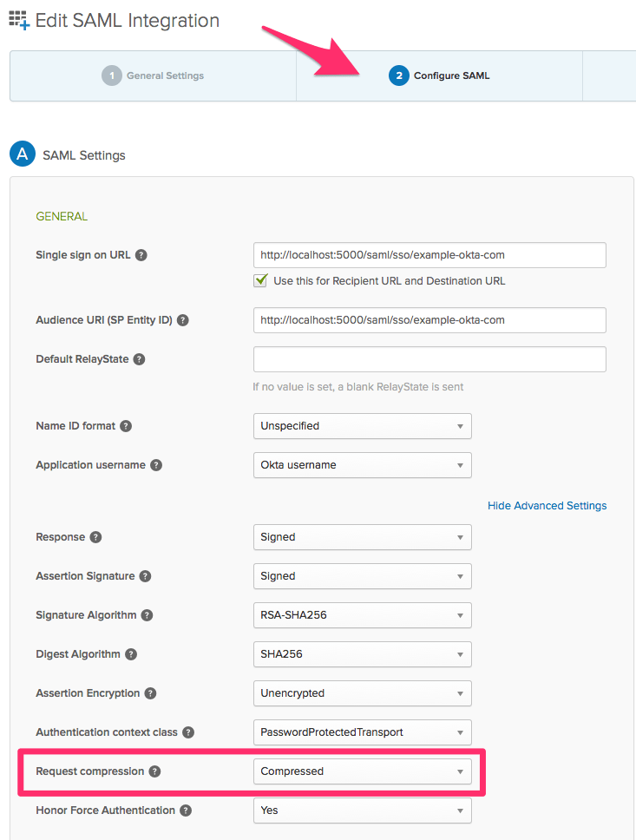
Task: Click the Default RelayState input field
Action: click(x=429, y=359)
